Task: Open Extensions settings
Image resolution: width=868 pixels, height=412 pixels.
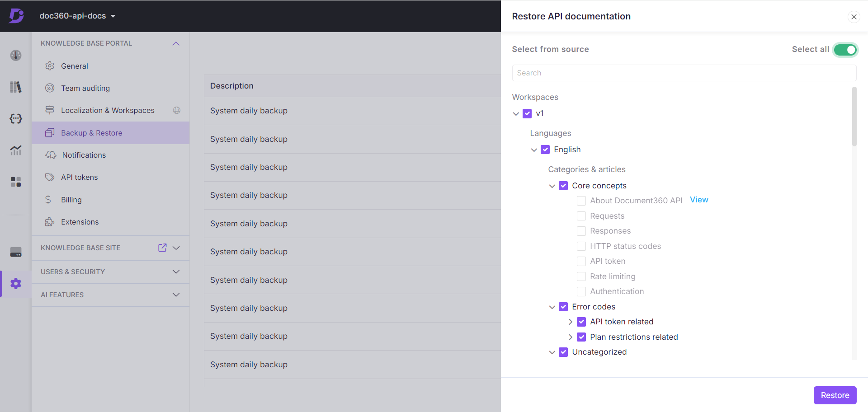Action: [x=111, y=222]
